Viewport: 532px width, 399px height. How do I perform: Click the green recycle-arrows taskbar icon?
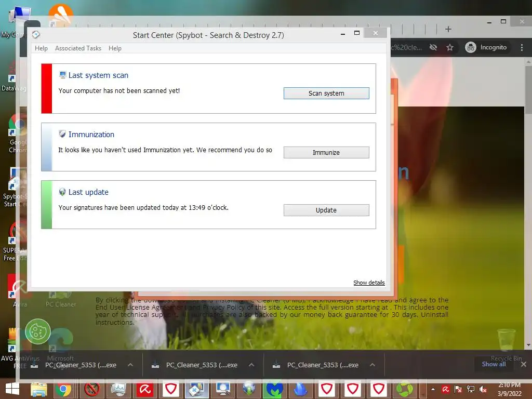(x=404, y=389)
